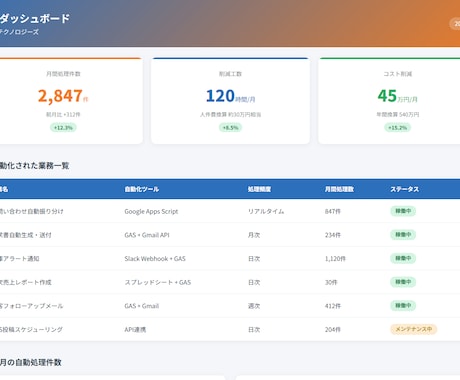Screen dimensions: 460x380
Task: Sort by 自動化ツール column header
Action: coord(142,189)
